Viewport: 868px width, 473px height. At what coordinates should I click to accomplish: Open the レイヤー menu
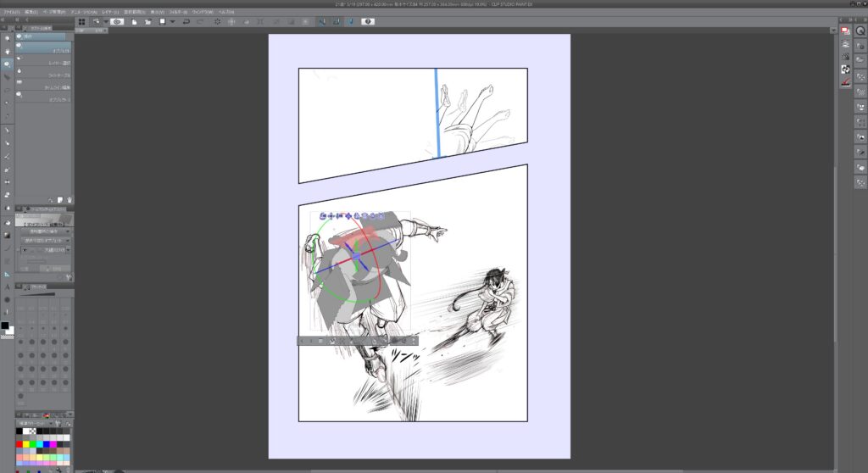pos(110,12)
